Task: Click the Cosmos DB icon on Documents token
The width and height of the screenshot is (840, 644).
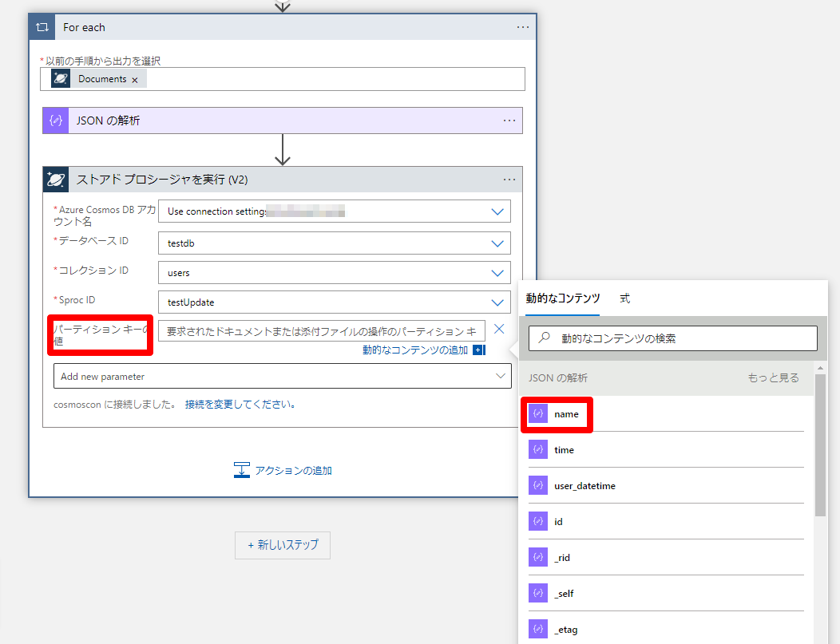Action: tap(61, 79)
